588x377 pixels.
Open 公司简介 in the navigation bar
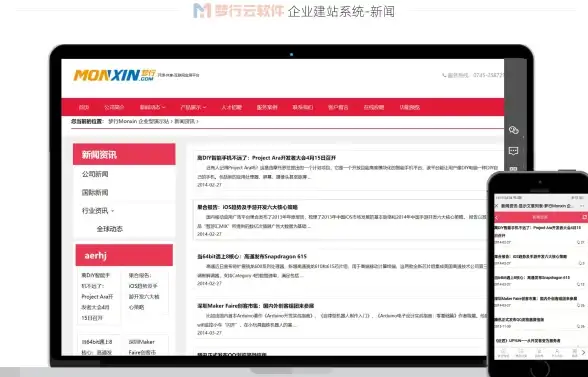click(114, 107)
